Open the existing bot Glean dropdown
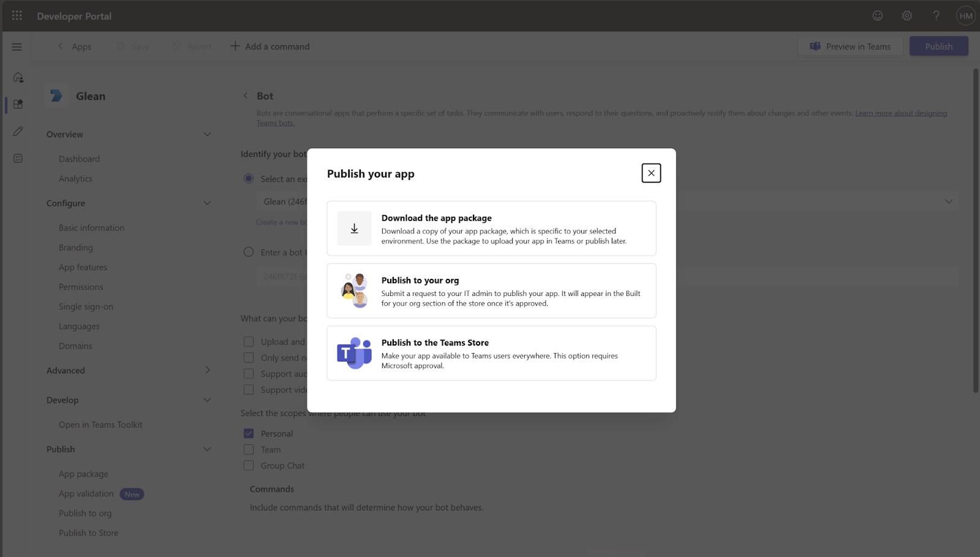Screen dimensions: 980x557 (607, 202)
